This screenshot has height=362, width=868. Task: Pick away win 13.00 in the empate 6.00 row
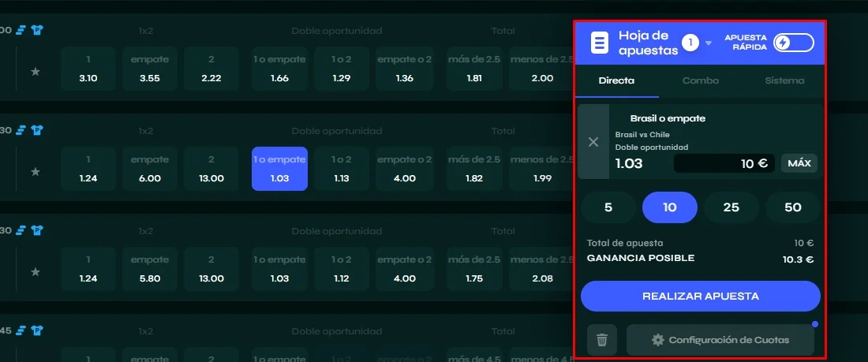[211, 169]
